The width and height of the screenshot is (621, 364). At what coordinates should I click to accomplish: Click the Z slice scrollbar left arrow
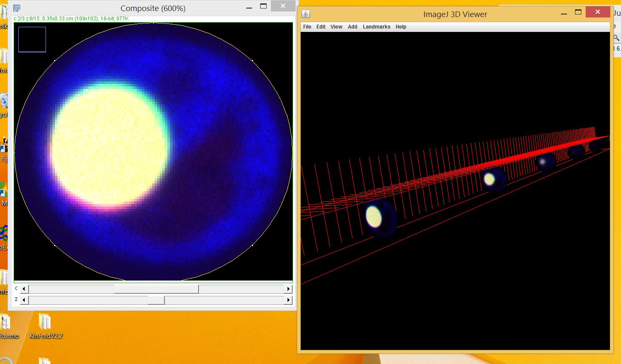pyautogui.click(x=24, y=300)
